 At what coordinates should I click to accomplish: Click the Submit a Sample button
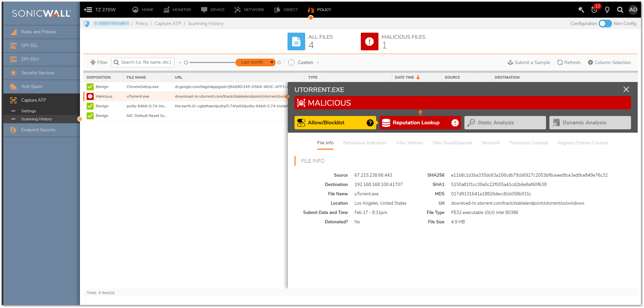[x=529, y=62]
